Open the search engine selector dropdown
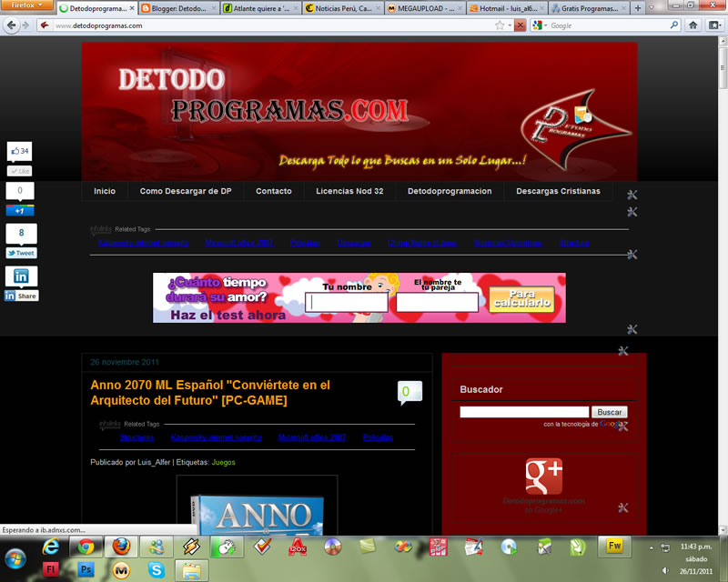The image size is (728, 582). point(540,25)
